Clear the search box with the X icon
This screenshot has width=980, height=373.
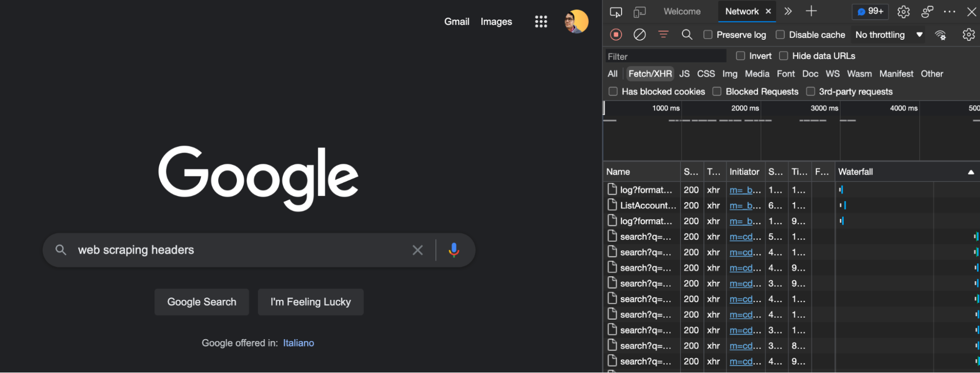coord(418,250)
